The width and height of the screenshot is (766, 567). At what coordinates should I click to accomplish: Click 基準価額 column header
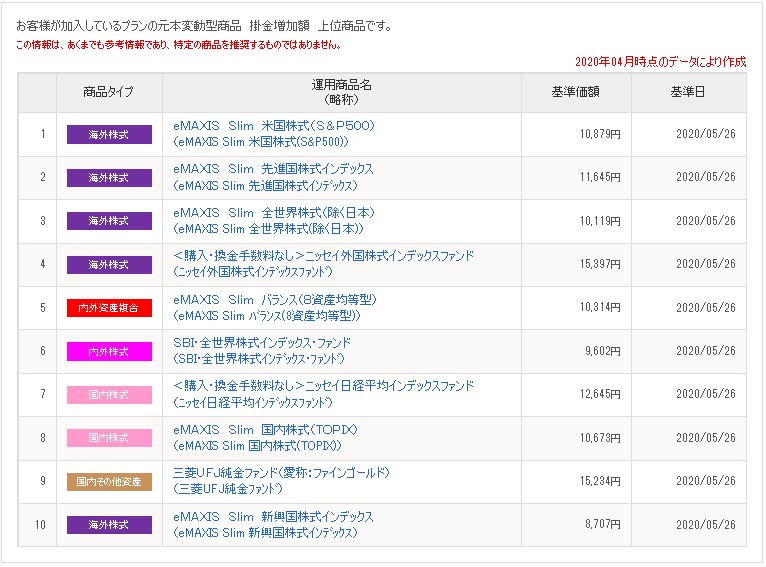click(x=575, y=92)
